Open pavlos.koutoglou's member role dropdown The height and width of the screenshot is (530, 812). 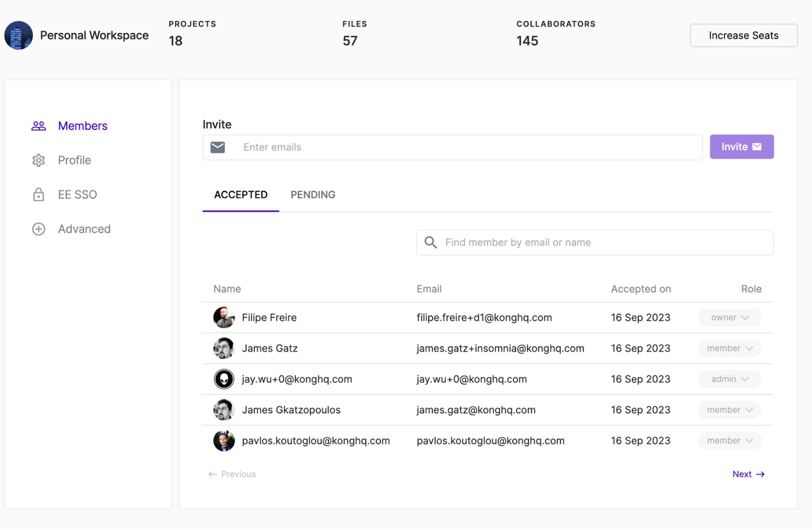tap(729, 441)
